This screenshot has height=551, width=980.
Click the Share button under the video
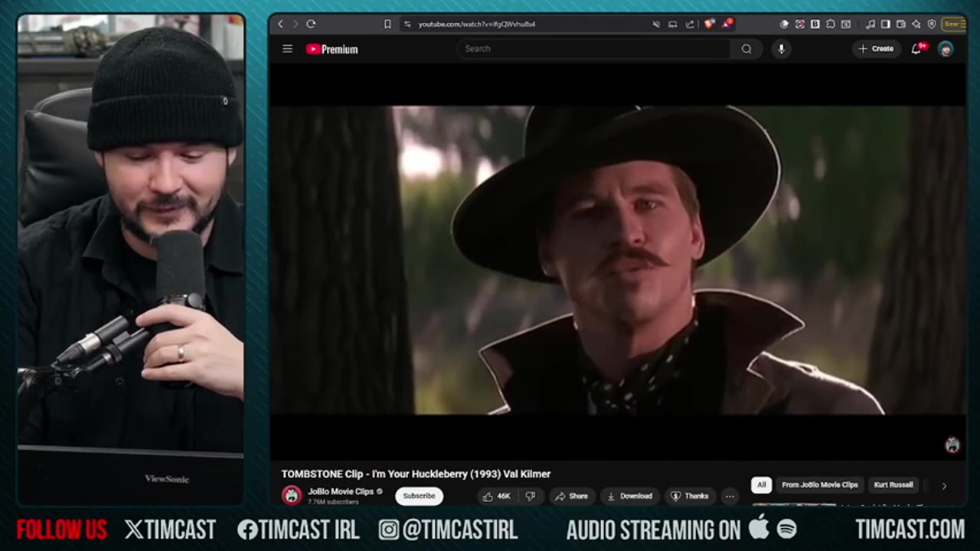pyautogui.click(x=571, y=496)
